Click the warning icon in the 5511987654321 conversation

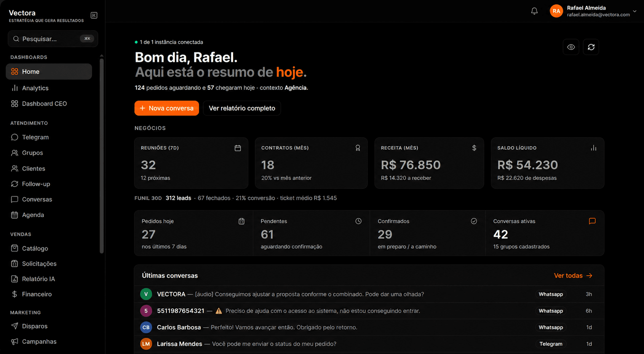click(219, 311)
